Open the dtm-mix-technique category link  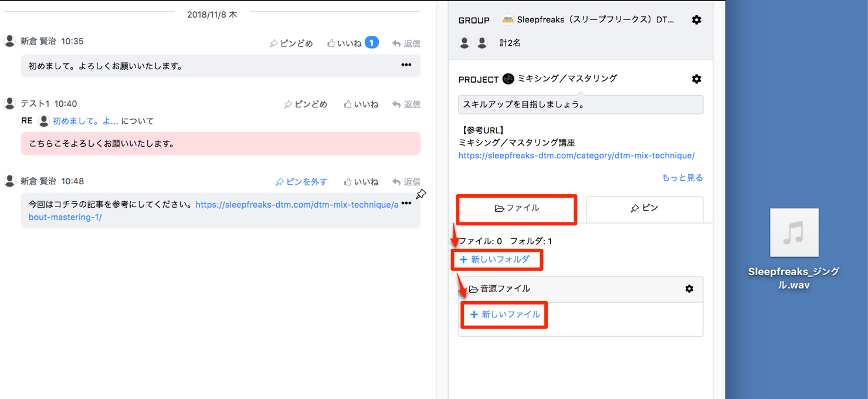coord(577,155)
